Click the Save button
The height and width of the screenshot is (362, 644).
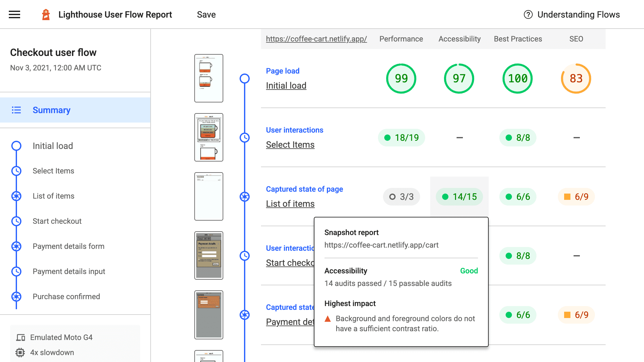coord(206,14)
